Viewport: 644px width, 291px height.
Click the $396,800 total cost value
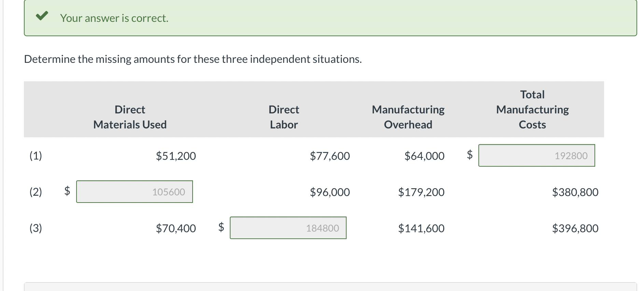click(575, 228)
